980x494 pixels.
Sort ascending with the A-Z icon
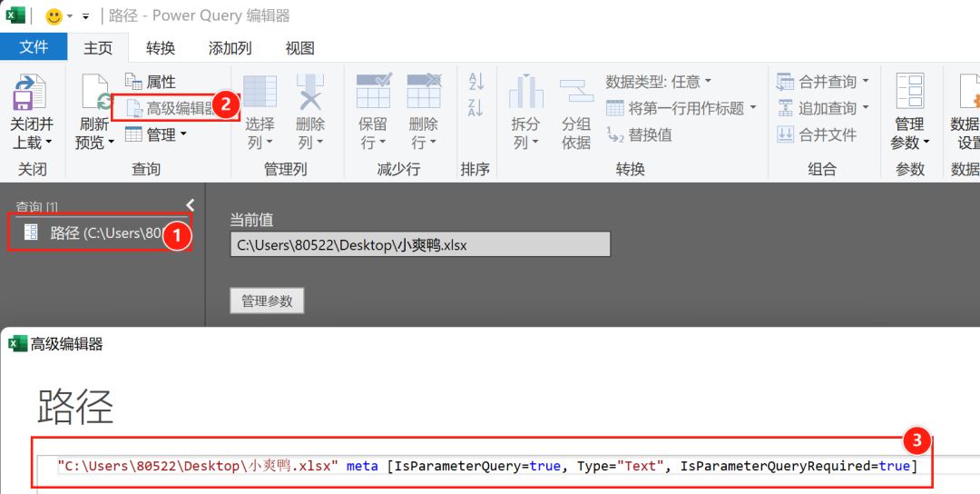[475, 82]
